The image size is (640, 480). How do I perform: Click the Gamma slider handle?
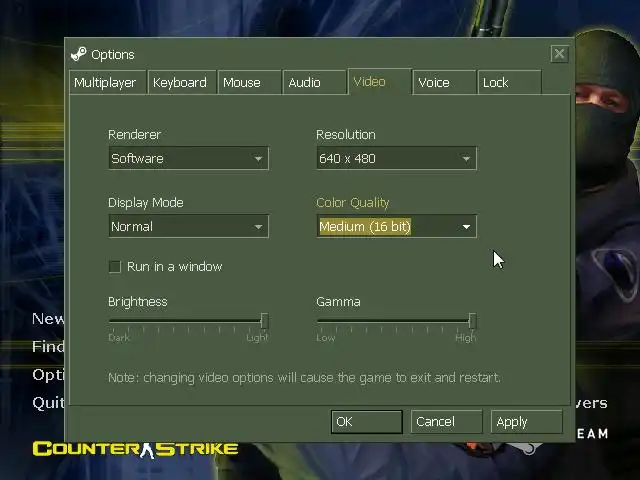[x=472, y=321]
